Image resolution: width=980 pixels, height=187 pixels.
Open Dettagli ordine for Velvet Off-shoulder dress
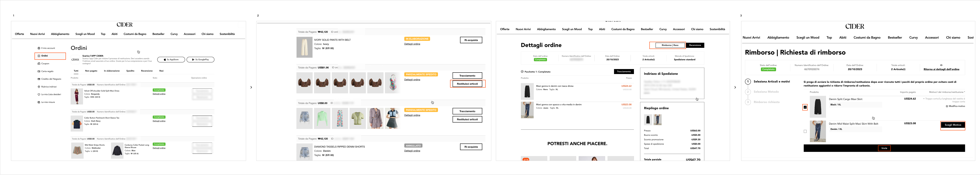pos(159,94)
